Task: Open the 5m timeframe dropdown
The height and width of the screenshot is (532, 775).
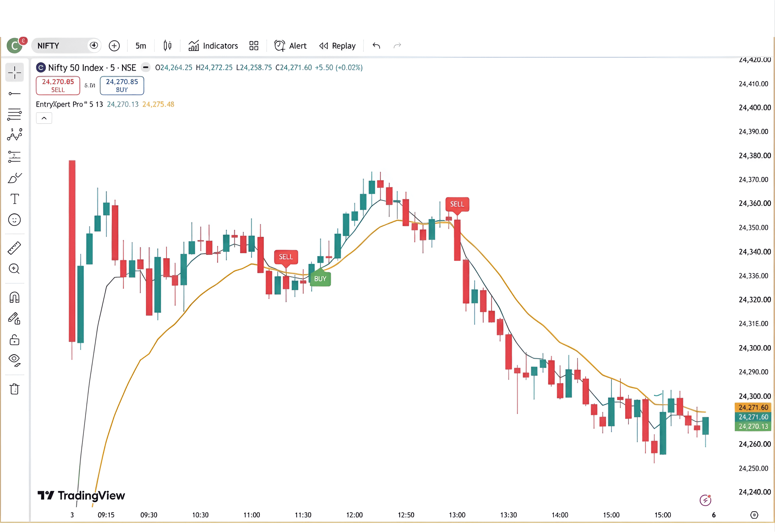Action: [140, 46]
